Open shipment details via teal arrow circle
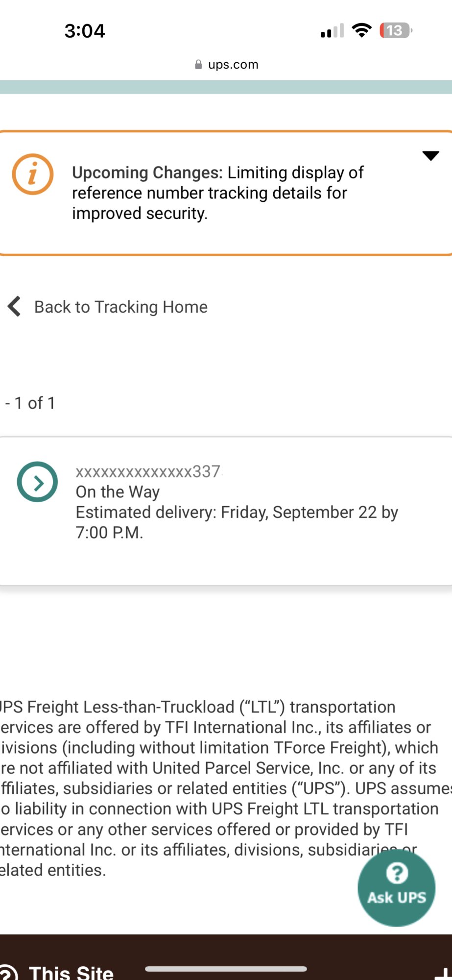The width and height of the screenshot is (452, 980). [37, 482]
